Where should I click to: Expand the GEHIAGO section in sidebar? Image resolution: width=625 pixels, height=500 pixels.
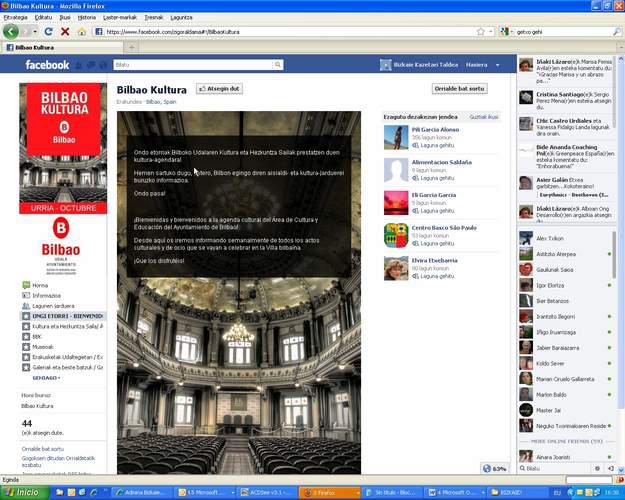46,378
